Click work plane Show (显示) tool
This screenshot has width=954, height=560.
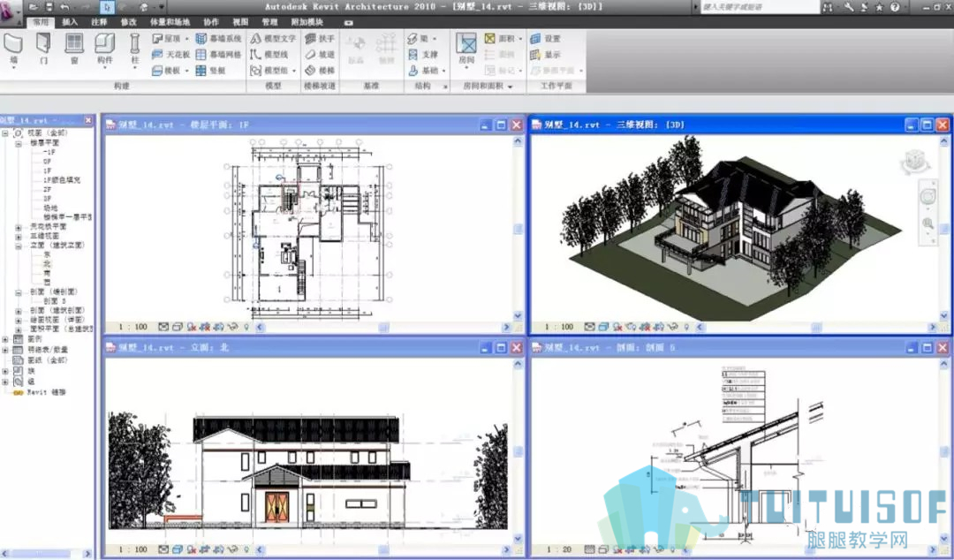pyautogui.click(x=546, y=54)
